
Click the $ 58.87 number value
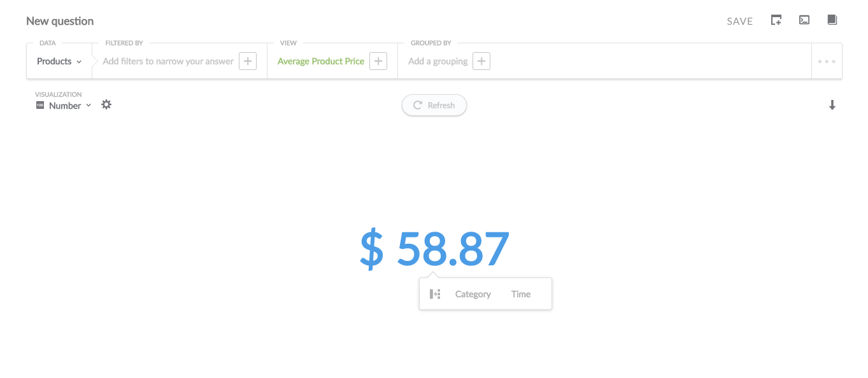(x=434, y=249)
